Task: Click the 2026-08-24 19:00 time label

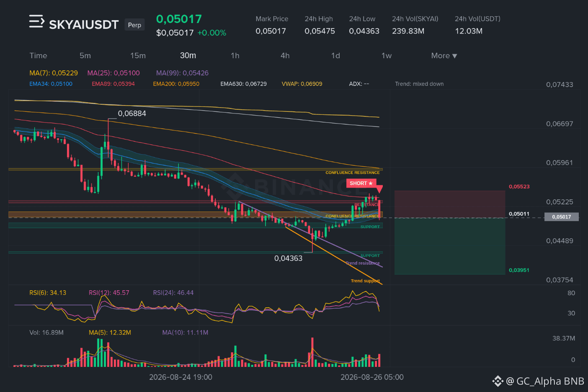Action: [x=181, y=377]
